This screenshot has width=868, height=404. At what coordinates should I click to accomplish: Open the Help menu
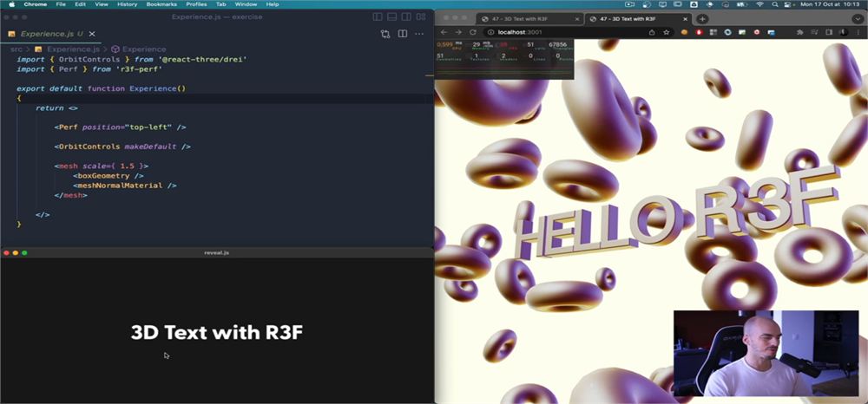coord(273,4)
